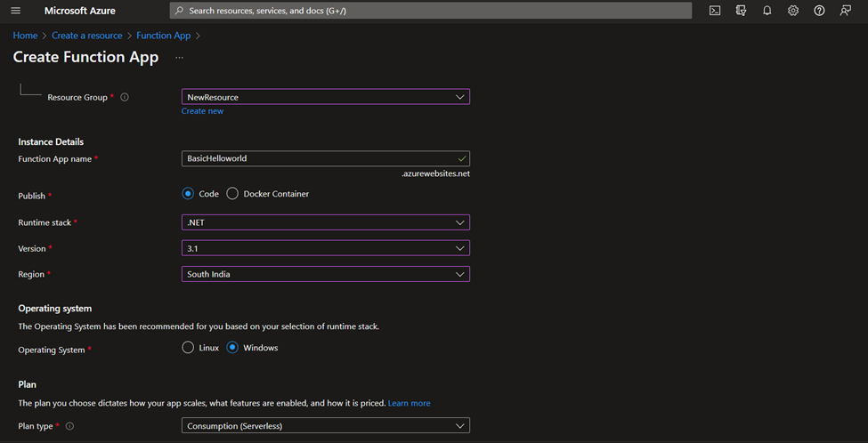The height and width of the screenshot is (443, 868).
Task: Show Plan type info tooltip icon
Action: (x=69, y=426)
